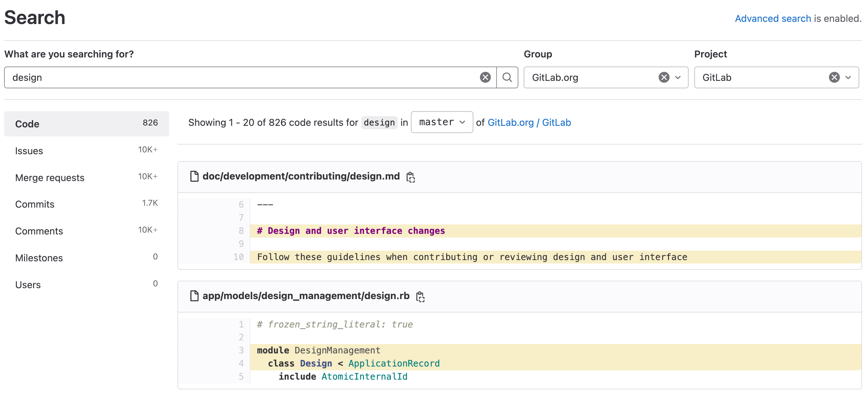The image size is (868, 394).
Task: Click file icon next to design.md
Action: coord(194,176)
